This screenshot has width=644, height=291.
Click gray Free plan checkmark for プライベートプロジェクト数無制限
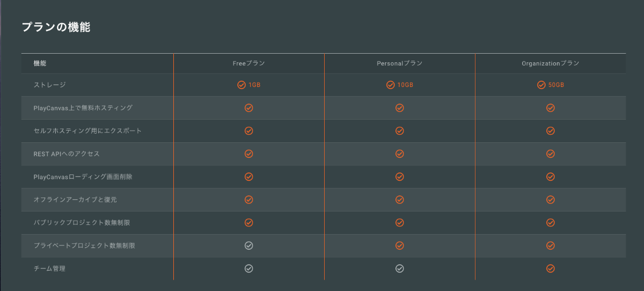[248, 245]
